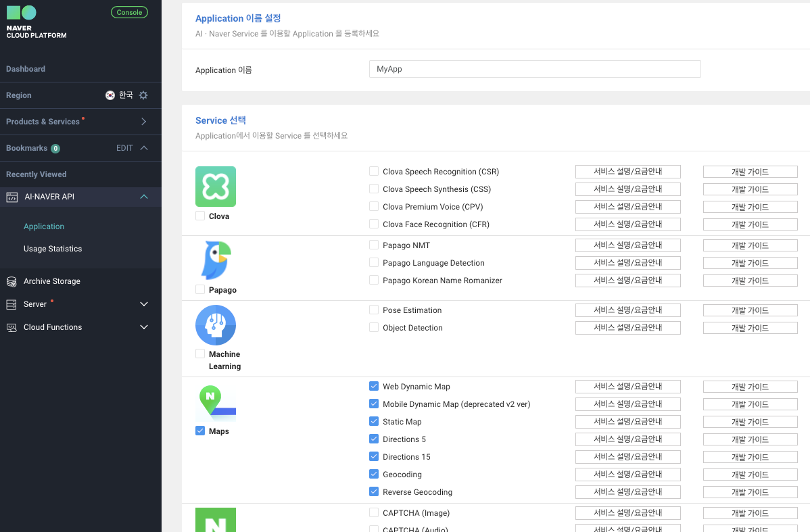Uncheck Static Map checkbox

tap(373, 421)
